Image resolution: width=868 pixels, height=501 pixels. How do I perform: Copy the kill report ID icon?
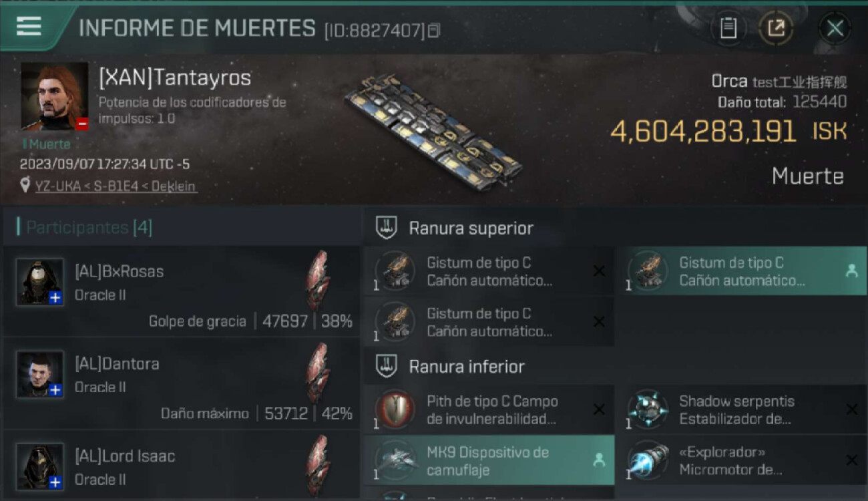[x=434, y=31]
